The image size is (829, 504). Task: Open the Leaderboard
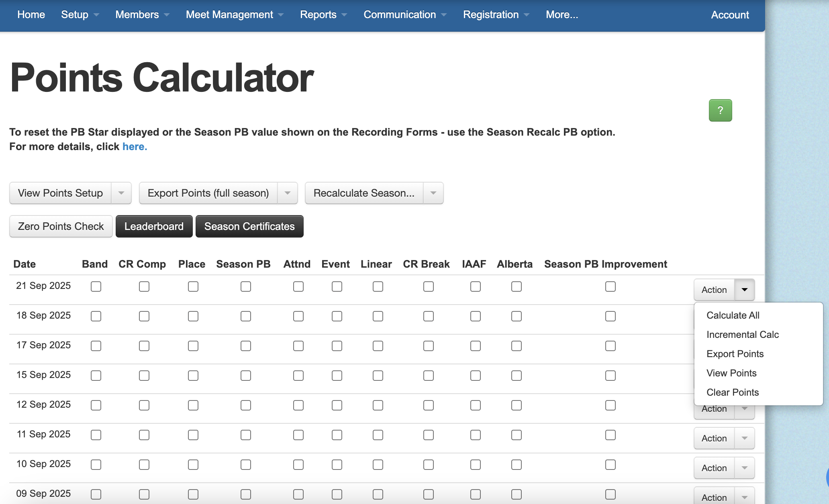click(x=154, y=226)
